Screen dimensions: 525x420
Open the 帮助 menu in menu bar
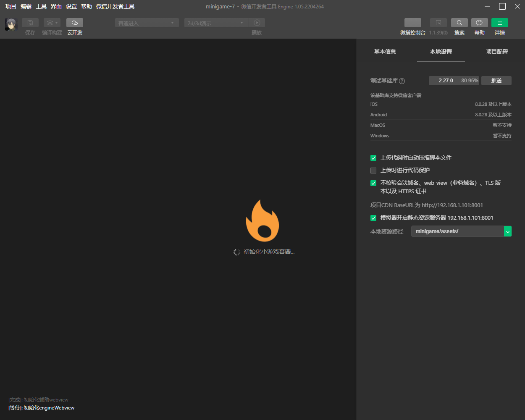click(x=87, y=6)
